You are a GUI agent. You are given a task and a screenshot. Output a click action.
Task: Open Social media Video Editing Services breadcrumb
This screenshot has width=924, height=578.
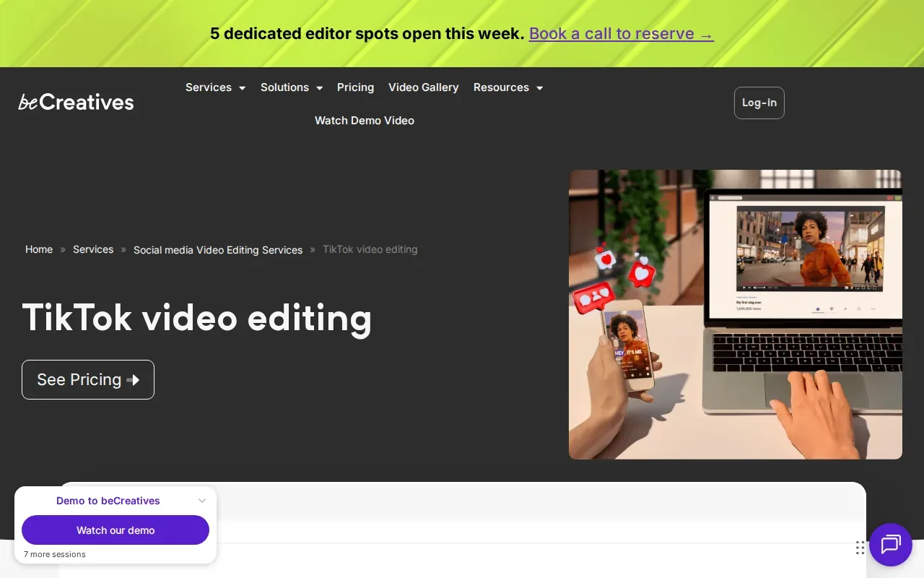click(x=218, y=250)
